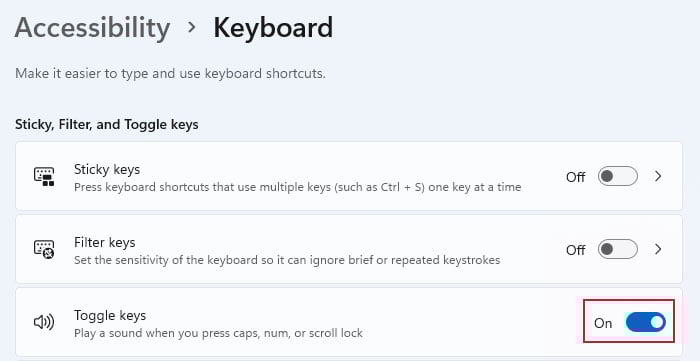This screenshot has height=361, width=700.
Task: Click the Sticky keys description text
Action: click(298, 187)
